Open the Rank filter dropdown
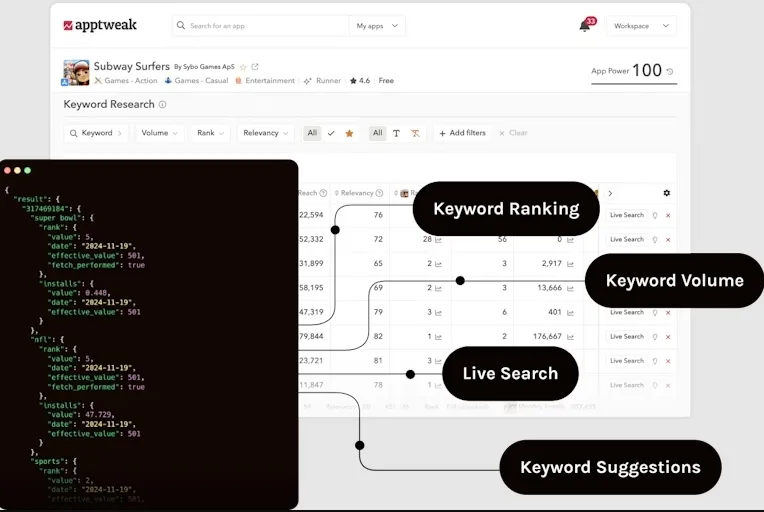Image resolution: width=764 pixels, height=512 pixels. point(210,133)
